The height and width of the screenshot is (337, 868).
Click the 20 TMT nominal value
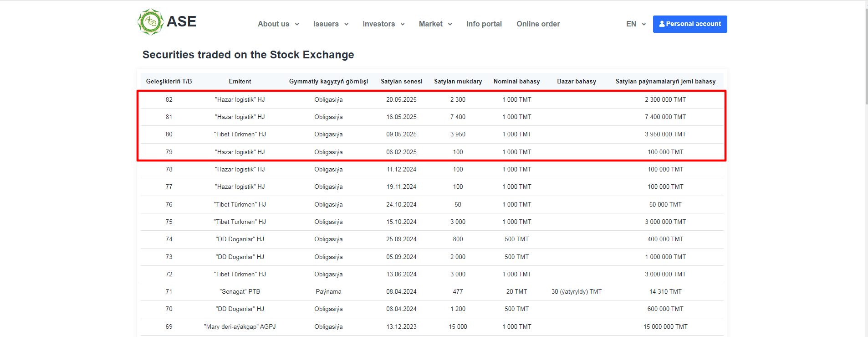[517, 291]
